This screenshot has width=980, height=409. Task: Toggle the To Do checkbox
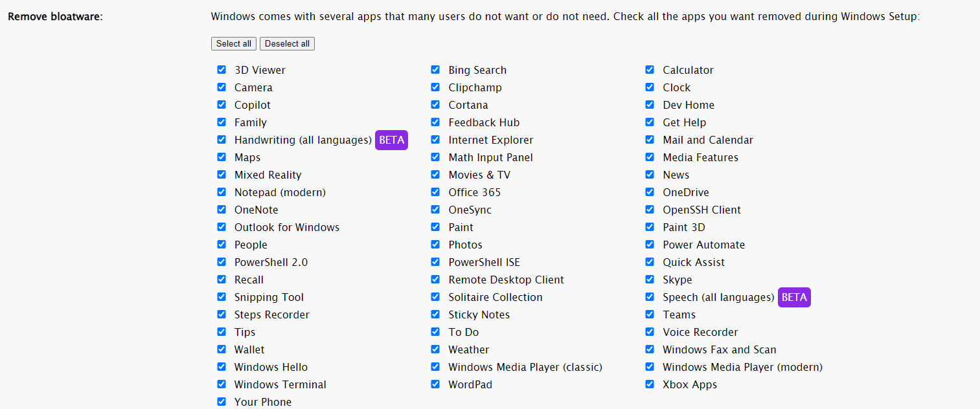point(435,332)
